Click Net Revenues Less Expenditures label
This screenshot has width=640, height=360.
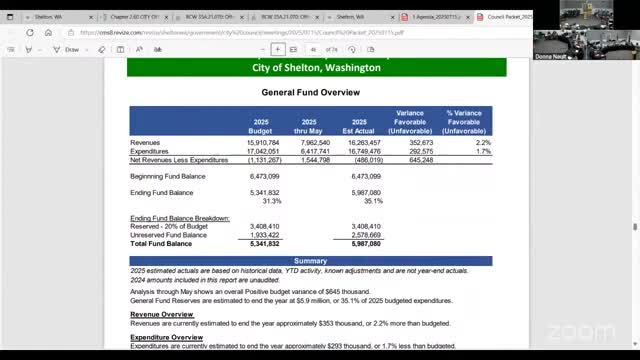(179, 160)
